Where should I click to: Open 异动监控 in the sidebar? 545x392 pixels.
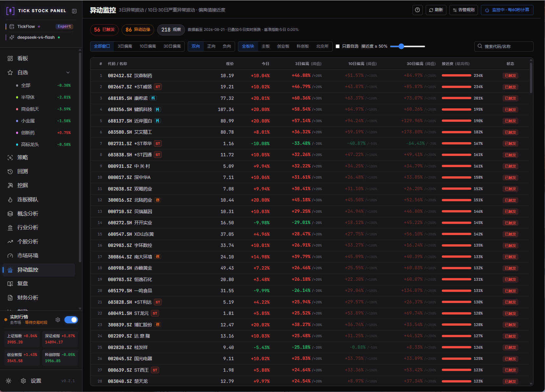click(39, 270)
